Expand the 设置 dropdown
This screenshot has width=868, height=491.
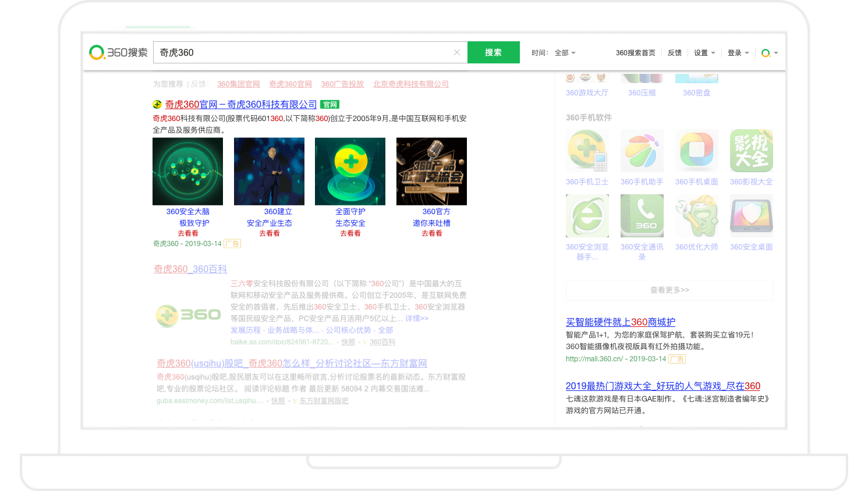click(x=704, y=53)
